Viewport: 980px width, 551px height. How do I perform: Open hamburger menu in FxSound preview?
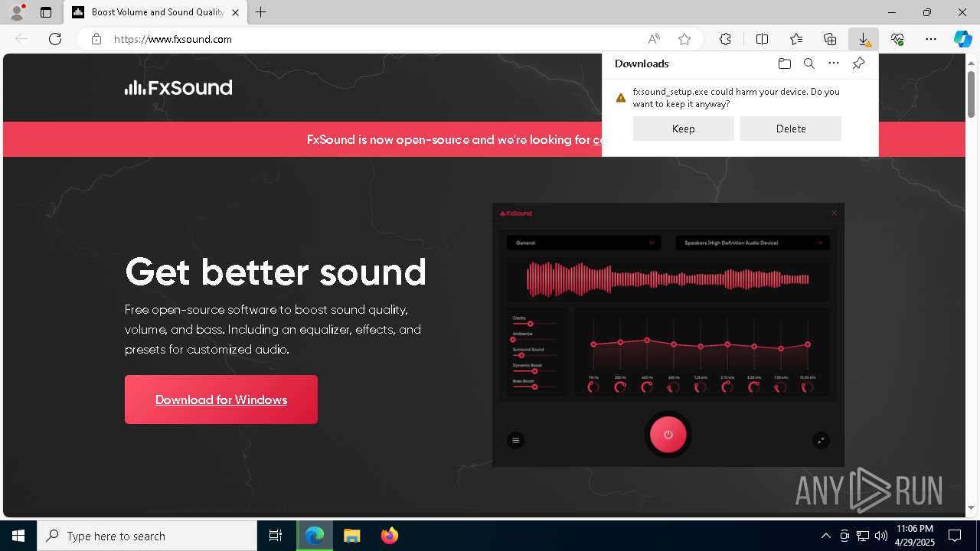point(515,440)
